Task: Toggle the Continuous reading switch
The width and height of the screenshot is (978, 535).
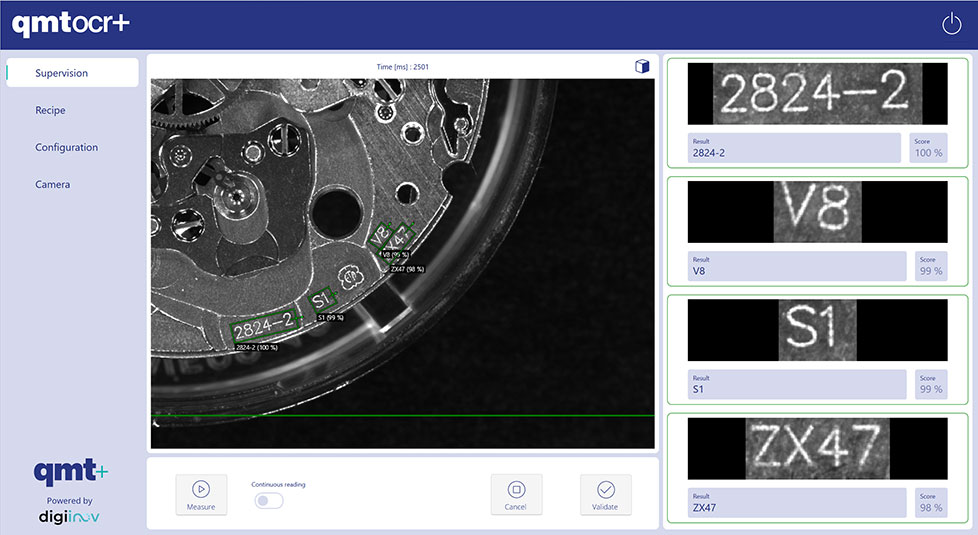Action: 267,500
